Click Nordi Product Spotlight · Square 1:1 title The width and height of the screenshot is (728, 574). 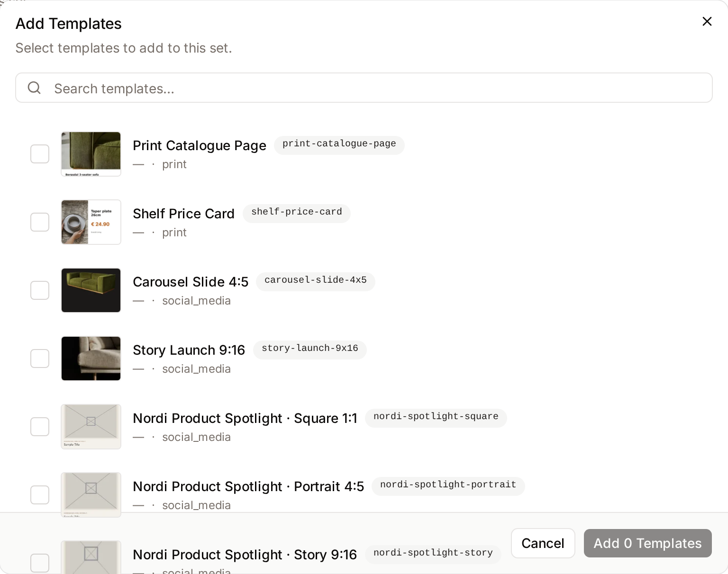[x=245, y=418]
